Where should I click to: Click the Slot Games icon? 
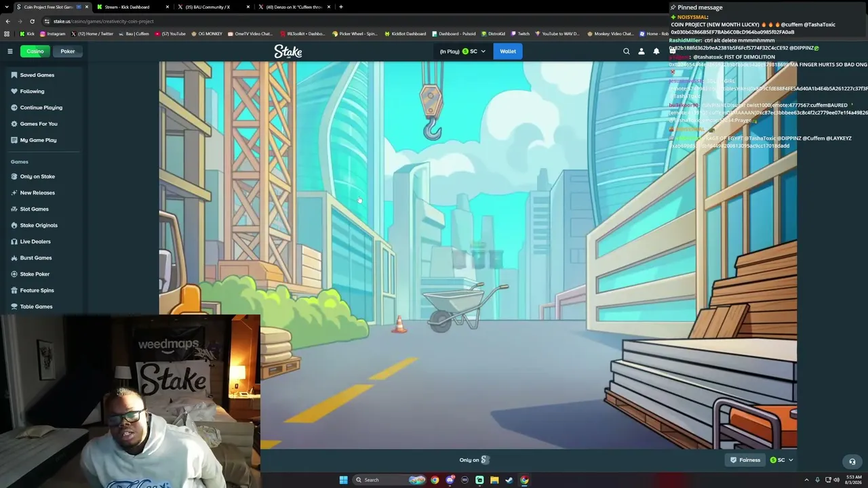pos(14,209)
